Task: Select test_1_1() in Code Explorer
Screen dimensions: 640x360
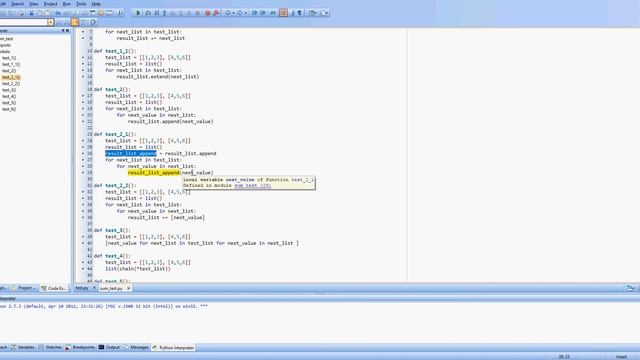Action: pos(11,64)
